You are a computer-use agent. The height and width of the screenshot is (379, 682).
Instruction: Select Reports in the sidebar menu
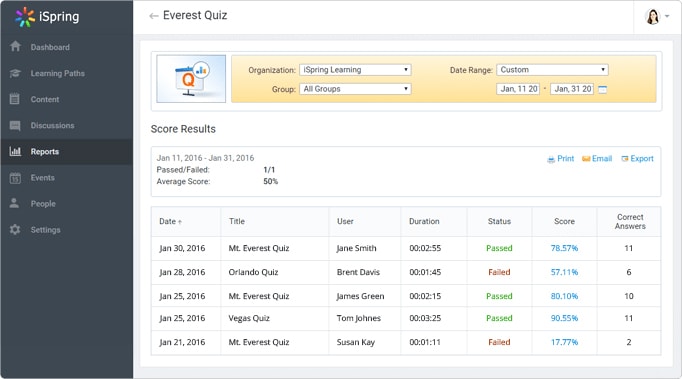click(x=67, y=151)
